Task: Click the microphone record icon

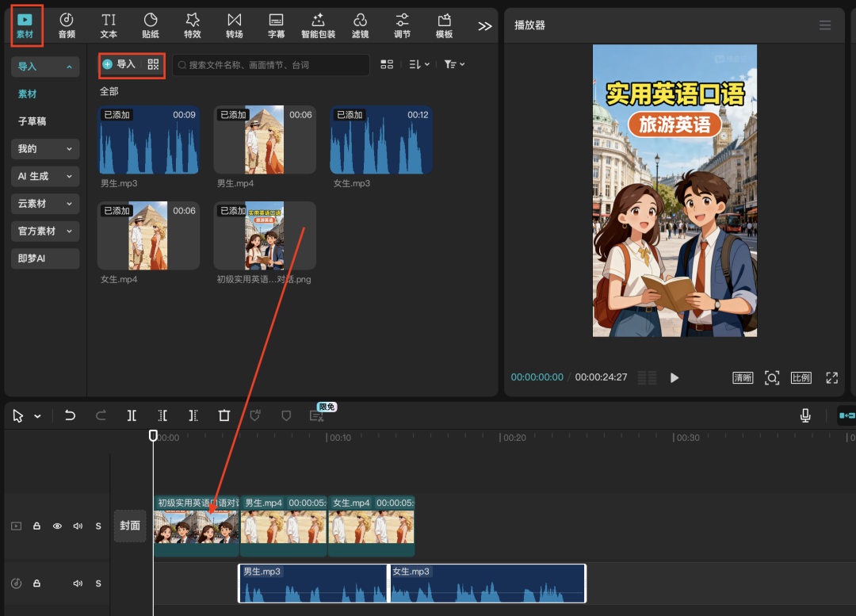Action: (805, 415)
